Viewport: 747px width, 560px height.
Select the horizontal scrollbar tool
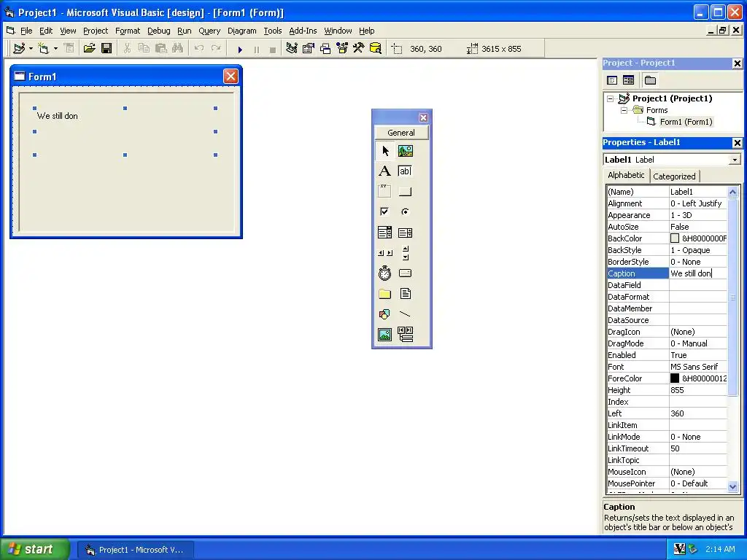(x=385, y=253)
